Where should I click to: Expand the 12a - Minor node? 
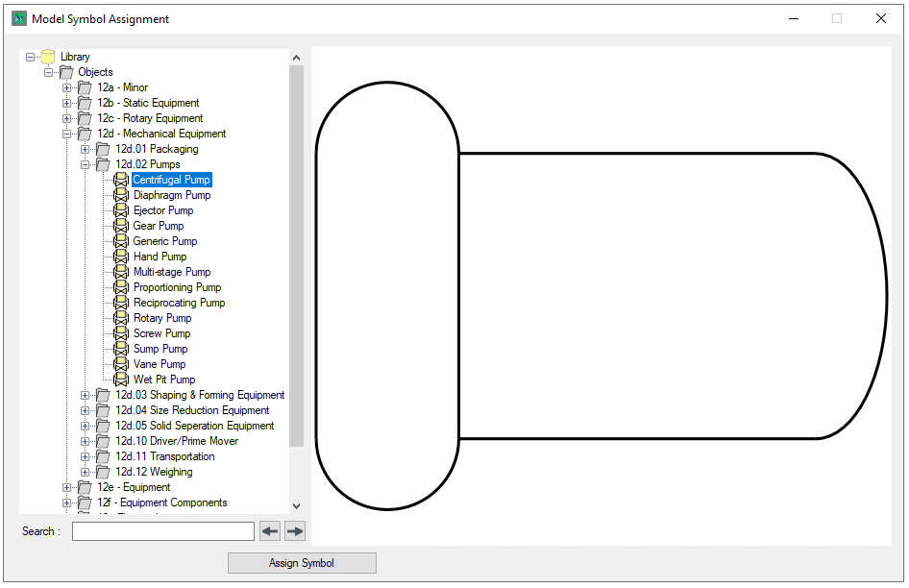coord(67,87)
